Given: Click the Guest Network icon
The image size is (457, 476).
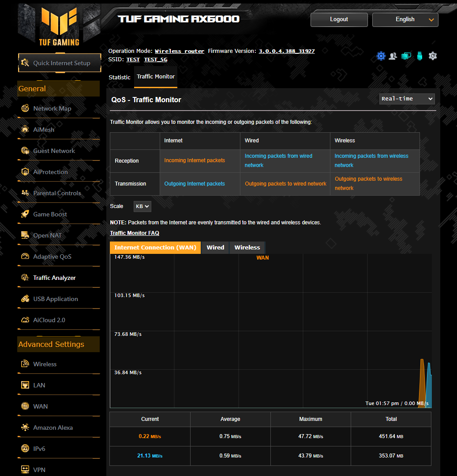Looking at the screenshot, I should tap(25, 151).
